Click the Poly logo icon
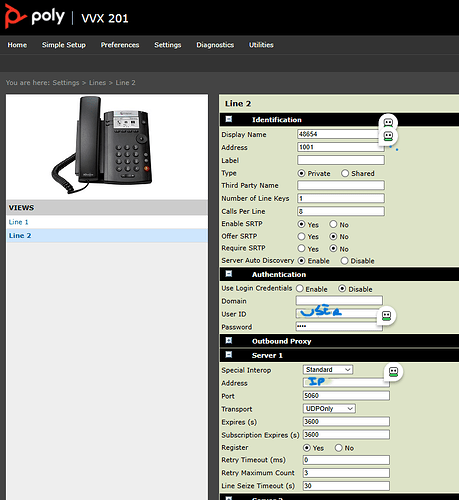 click(x=15, y=16)
